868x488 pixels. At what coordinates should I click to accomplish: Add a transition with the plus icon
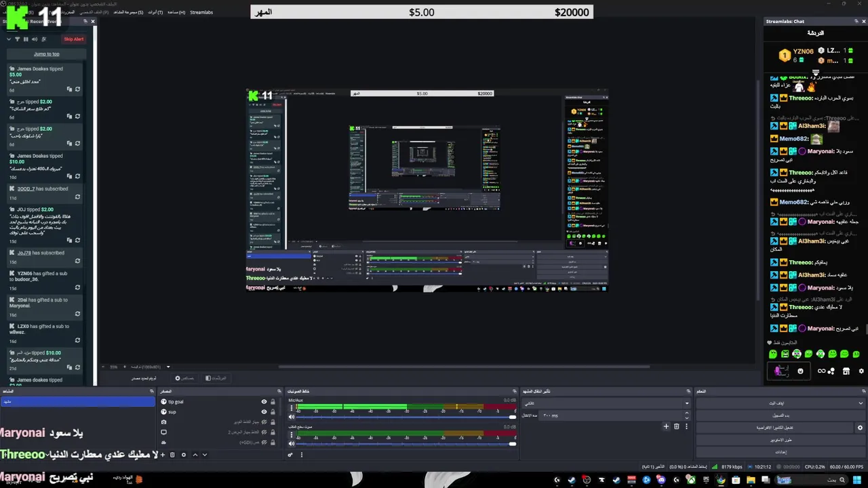(x=666, y=426)
